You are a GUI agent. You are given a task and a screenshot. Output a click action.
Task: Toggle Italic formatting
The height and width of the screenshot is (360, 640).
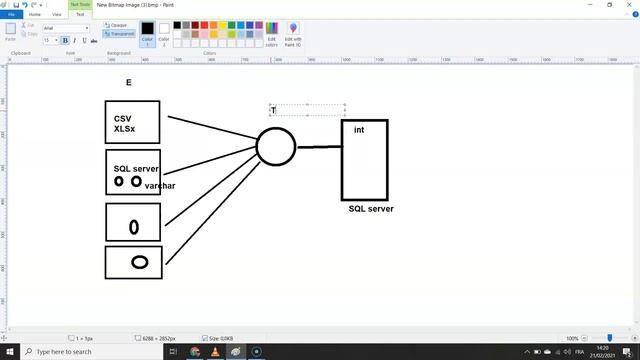point(75,40)
